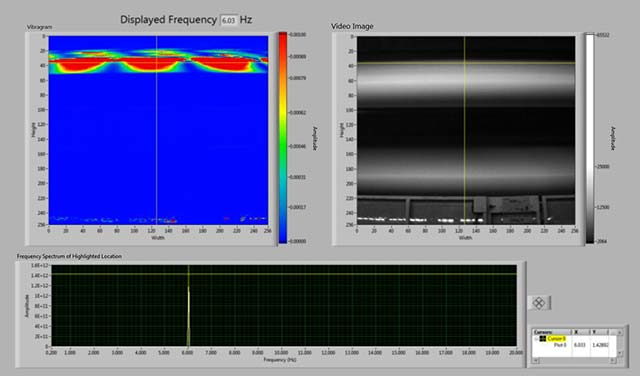
Task: Click the Width axis label under Video Image
Action: pos(466,238)
